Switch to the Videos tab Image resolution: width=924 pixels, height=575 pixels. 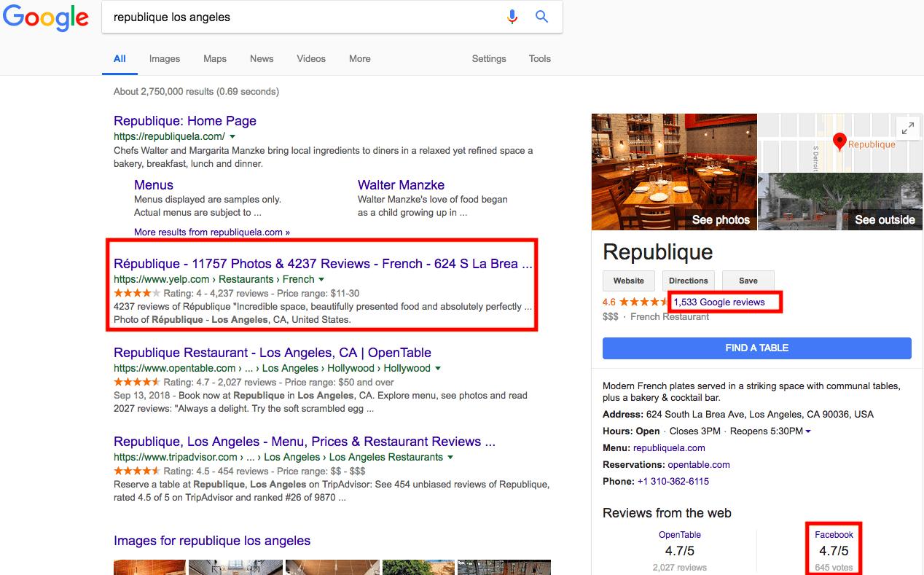pyautogui.click(x=311, y=59)
